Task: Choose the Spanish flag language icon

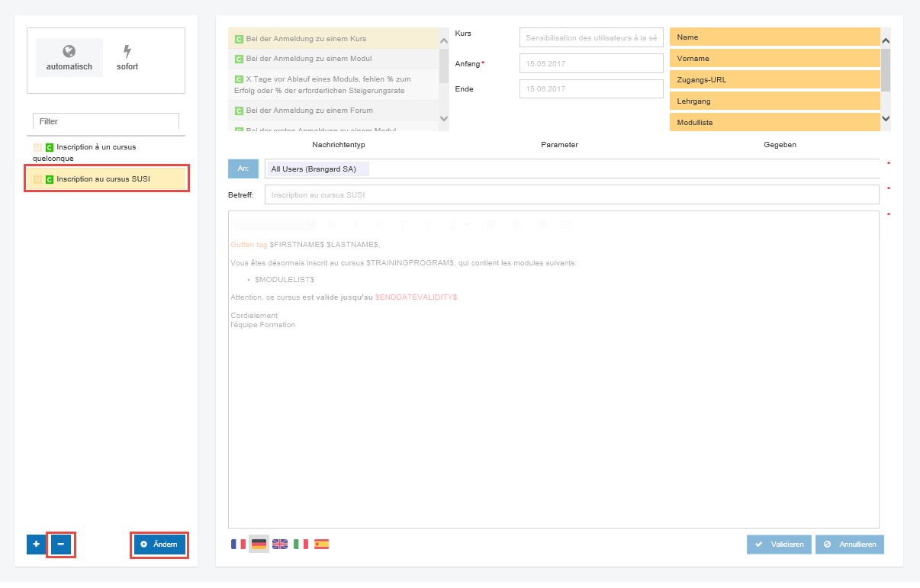Action: click(322, 544)
